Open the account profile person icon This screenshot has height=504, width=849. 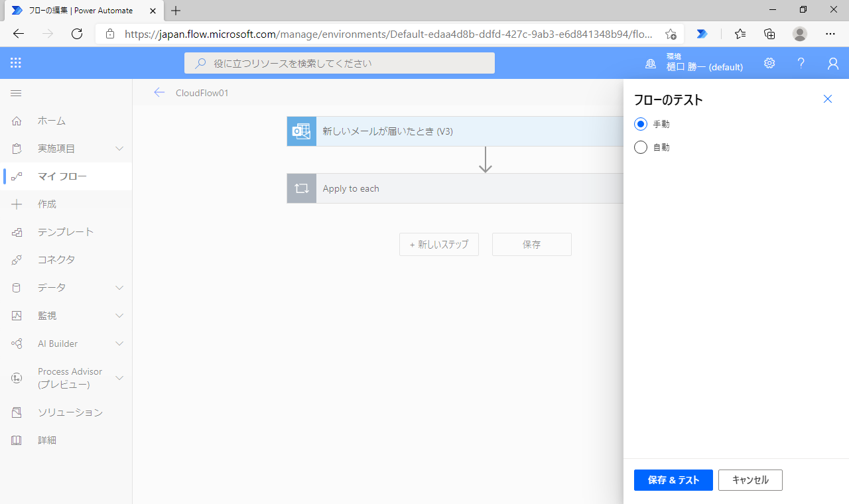pyautogui.click(x=833, y=63)
